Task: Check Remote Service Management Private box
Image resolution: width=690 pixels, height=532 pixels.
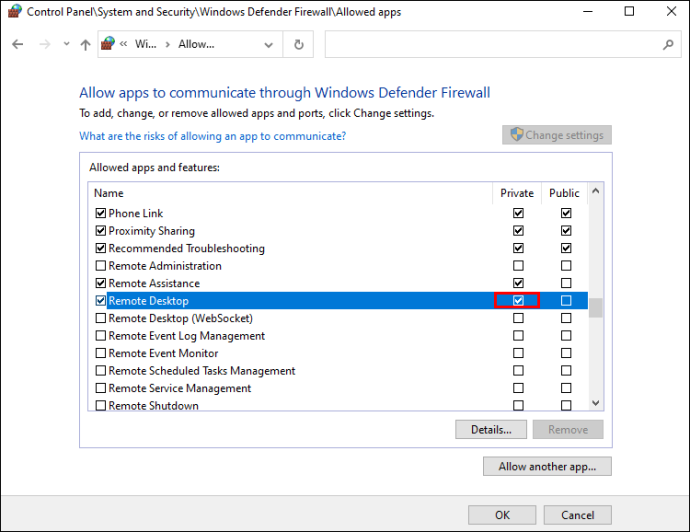Action: (x=518, y=388)
